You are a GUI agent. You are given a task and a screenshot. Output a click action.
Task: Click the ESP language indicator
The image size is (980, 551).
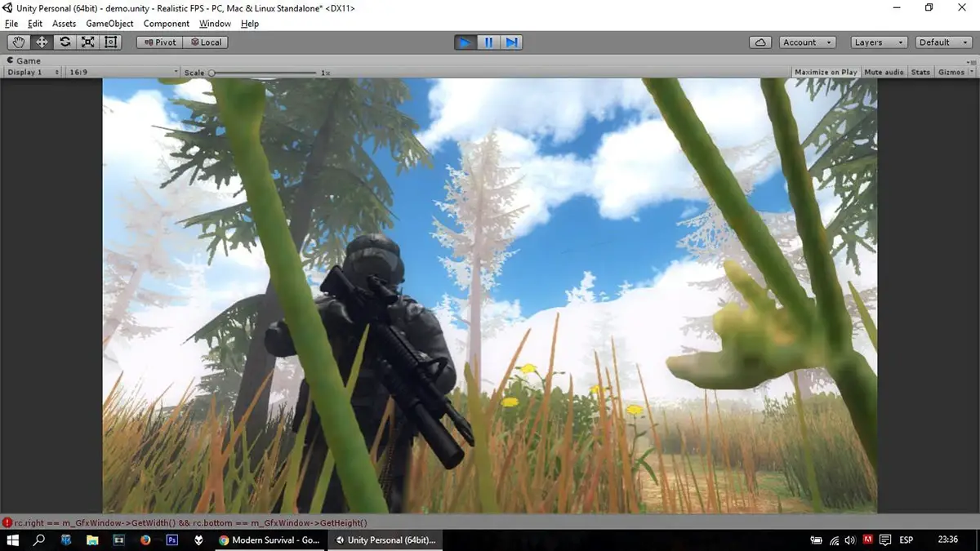(906, 540)
